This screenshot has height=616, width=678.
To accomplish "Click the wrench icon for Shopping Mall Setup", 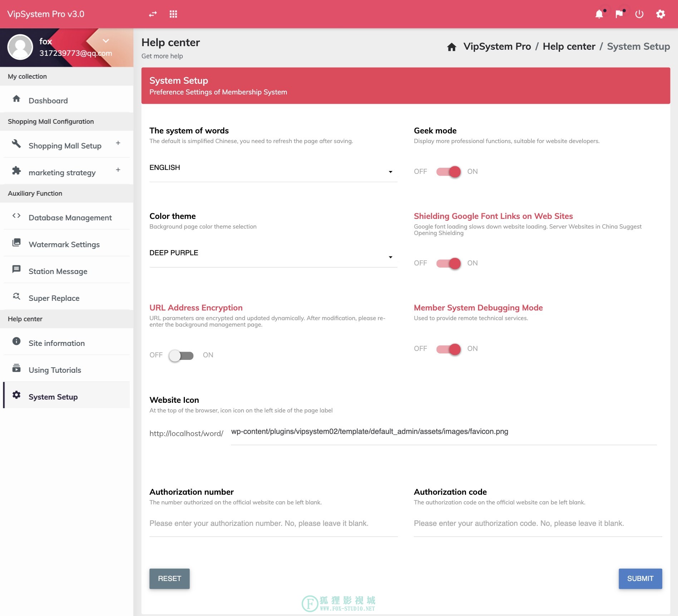I will pos(16,143).
